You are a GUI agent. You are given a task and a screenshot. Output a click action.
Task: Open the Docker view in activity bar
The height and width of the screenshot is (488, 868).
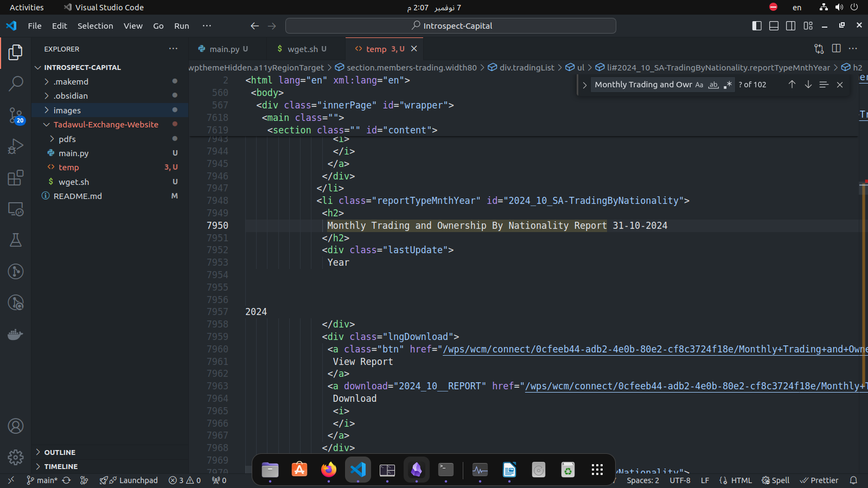point(16,334)
